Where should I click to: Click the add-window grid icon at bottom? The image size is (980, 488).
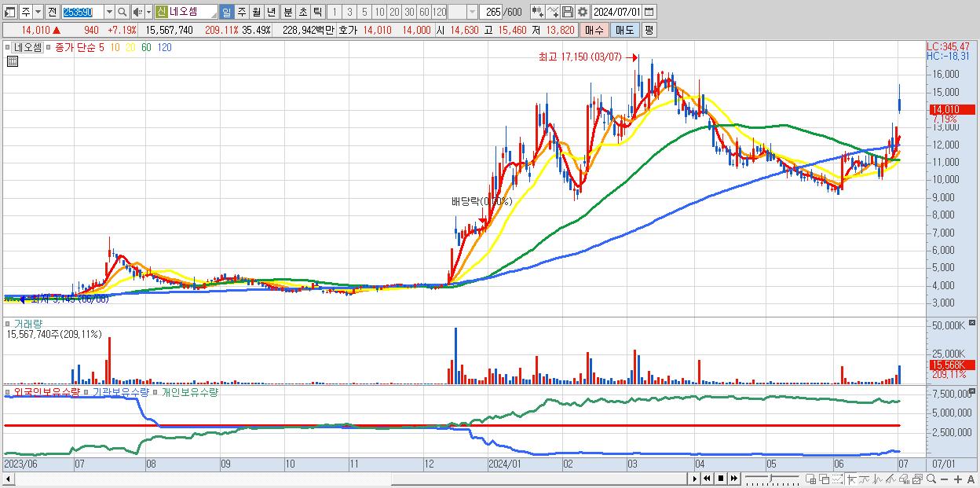[x=812, y=479]
